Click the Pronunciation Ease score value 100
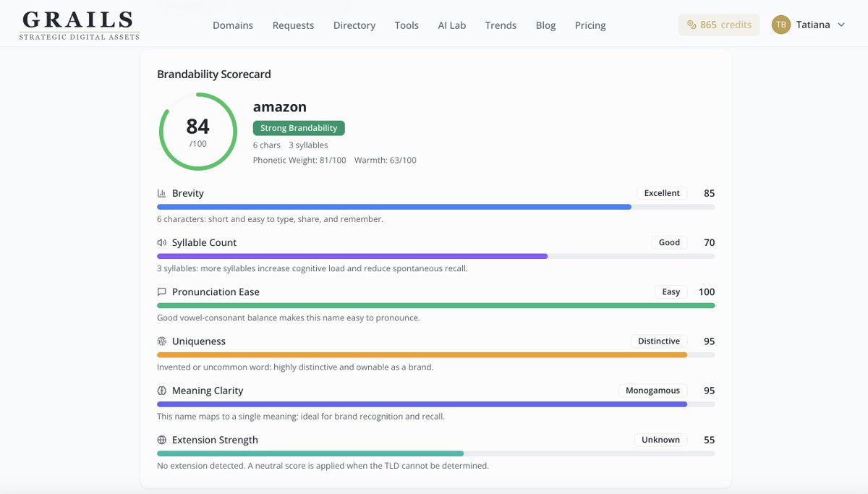 click(x=707, y=292)
